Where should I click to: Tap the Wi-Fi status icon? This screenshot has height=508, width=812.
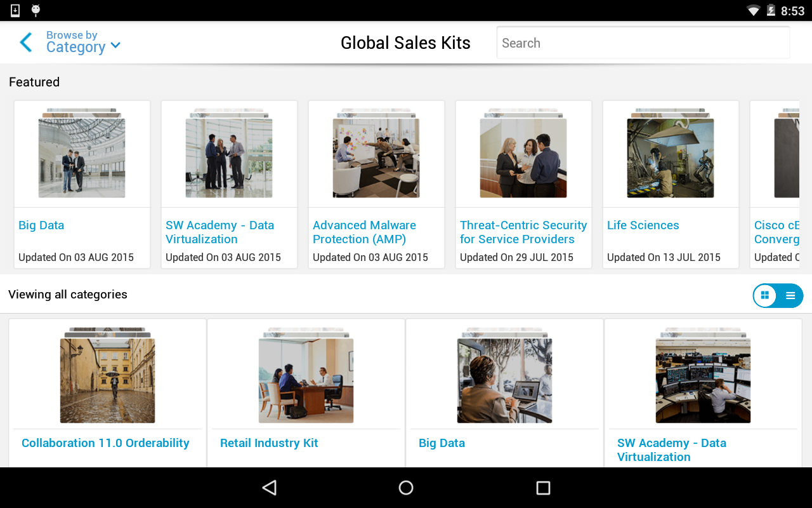754,10
